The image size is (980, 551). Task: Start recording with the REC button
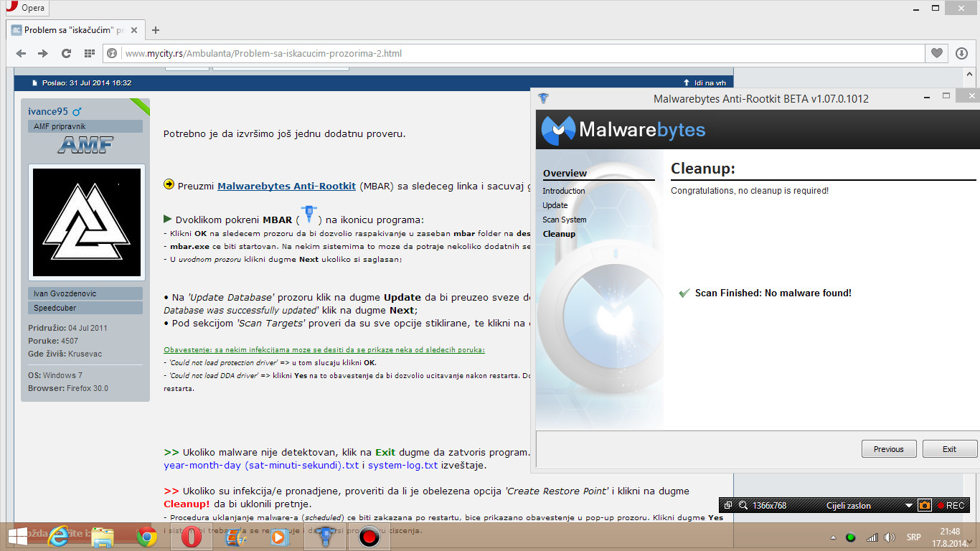(951, 505)
